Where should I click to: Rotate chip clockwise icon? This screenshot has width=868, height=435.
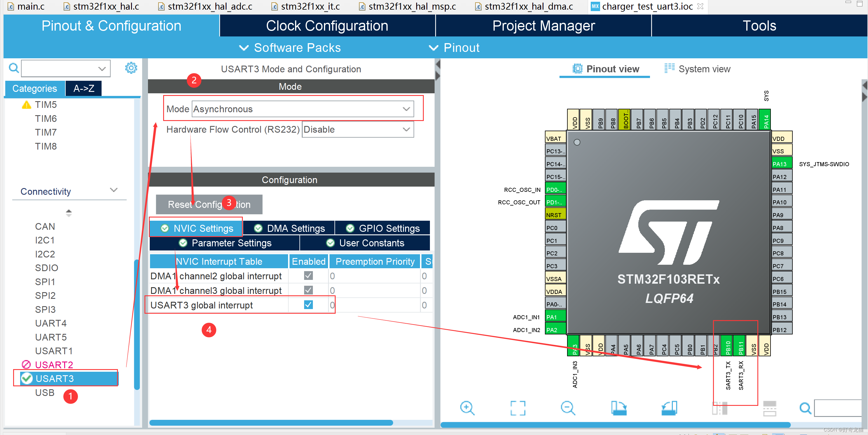pyautogui.click(x=619, y=408)
